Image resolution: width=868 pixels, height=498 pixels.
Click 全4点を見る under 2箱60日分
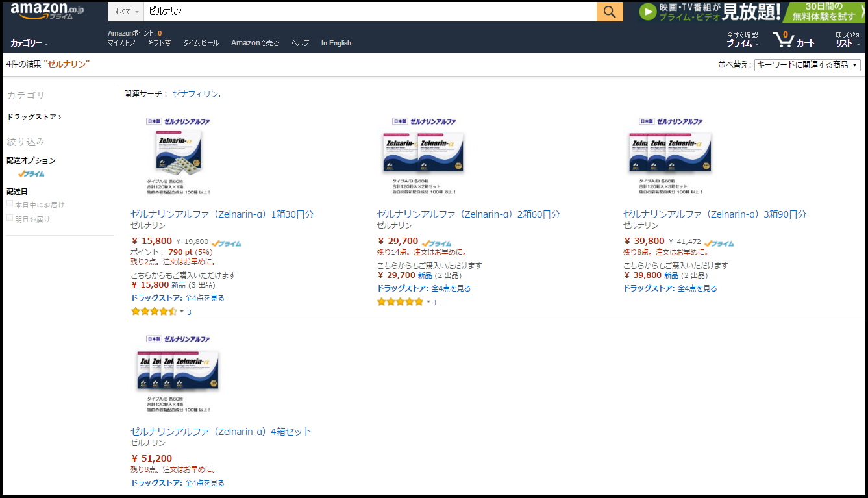tap(451, 288)
